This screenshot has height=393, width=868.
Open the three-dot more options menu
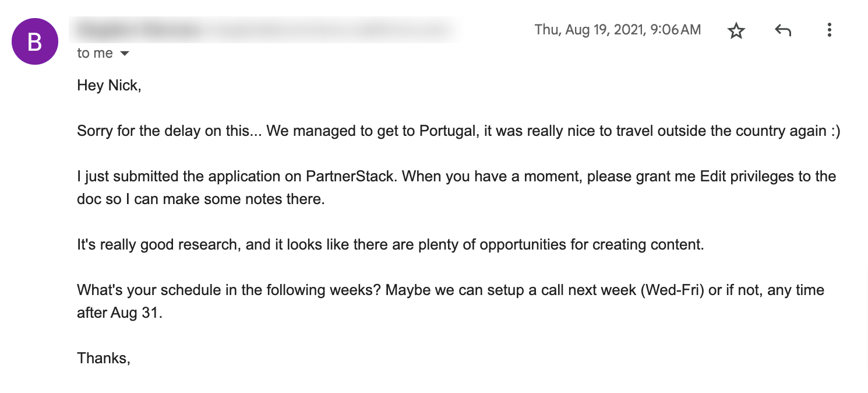[829, 30]
